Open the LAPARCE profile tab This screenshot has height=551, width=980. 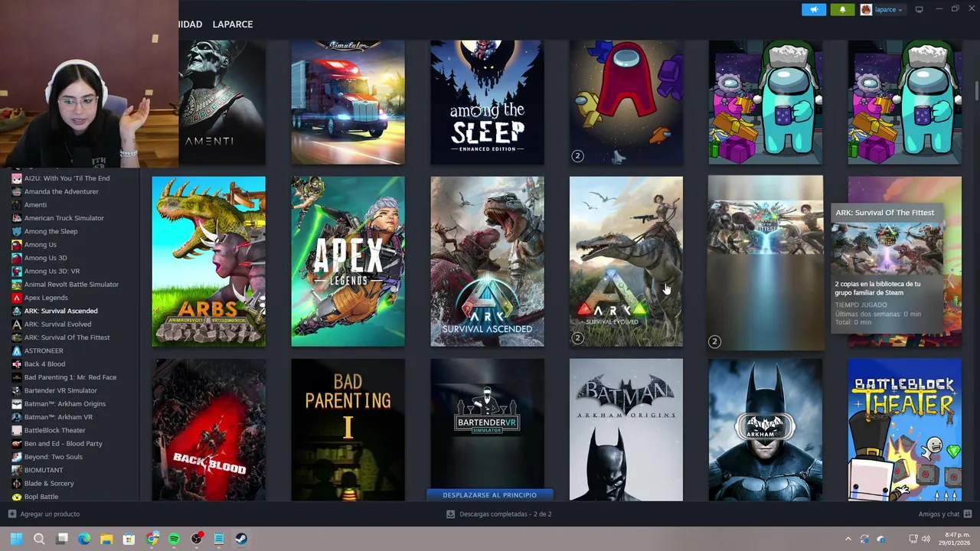233,24
